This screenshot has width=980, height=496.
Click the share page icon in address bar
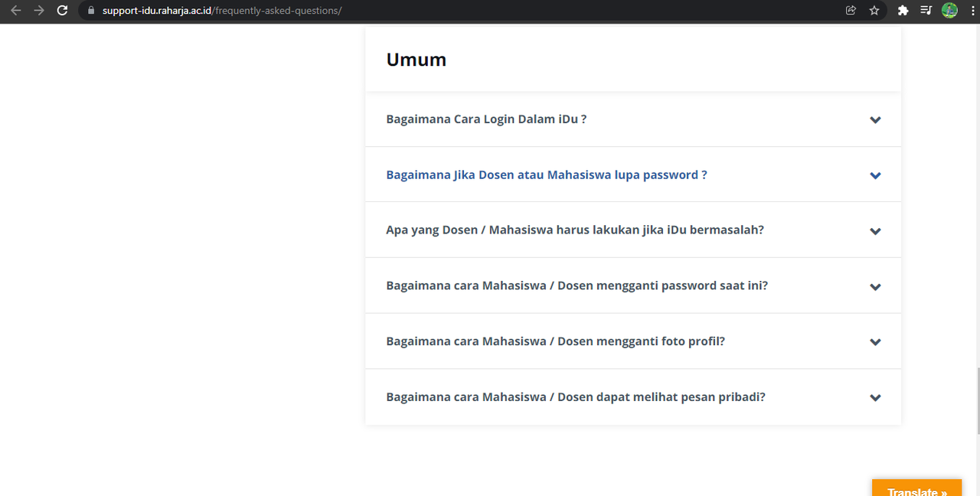(x=851, y=11)
